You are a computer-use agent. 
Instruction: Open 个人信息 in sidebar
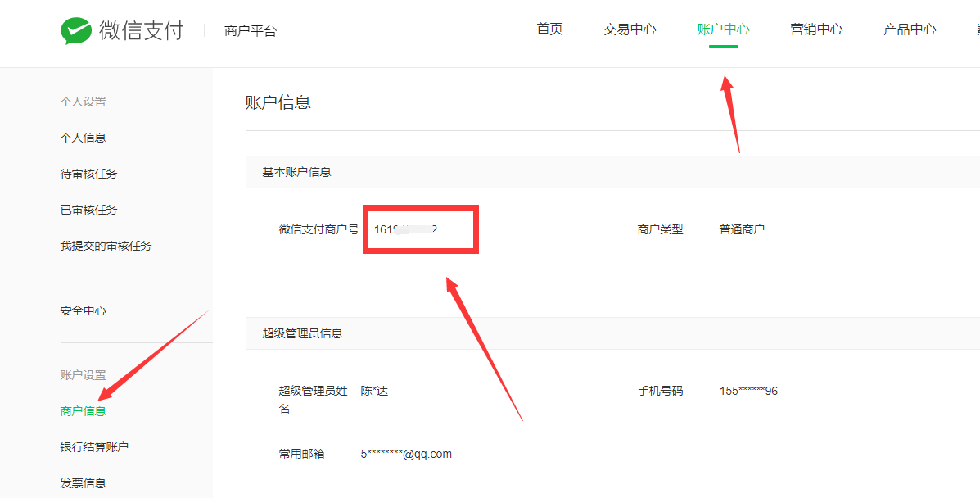tap(84, 138)
